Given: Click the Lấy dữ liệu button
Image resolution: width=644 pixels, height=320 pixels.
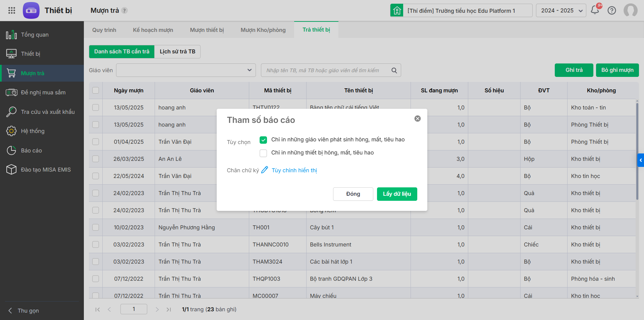Looking at the screenshot, I should coord(397,194).
